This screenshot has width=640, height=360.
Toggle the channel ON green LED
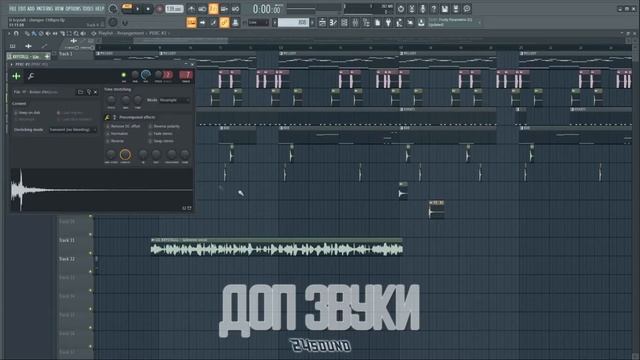(124, 75)
